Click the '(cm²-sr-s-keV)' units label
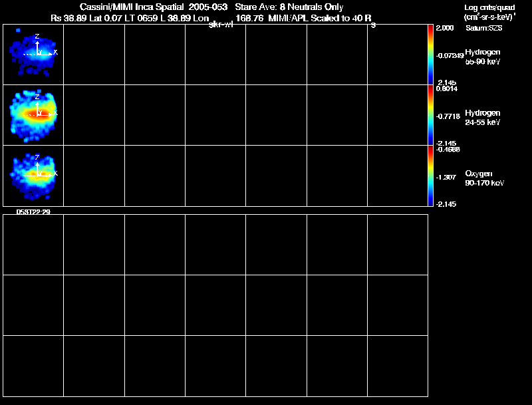Viewport: 532px width, 405px height. 489,17
